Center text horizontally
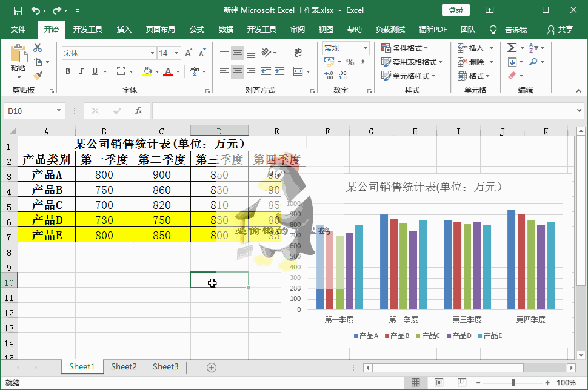This screenshot has width=588, height=390. click(x=238, y=71)
